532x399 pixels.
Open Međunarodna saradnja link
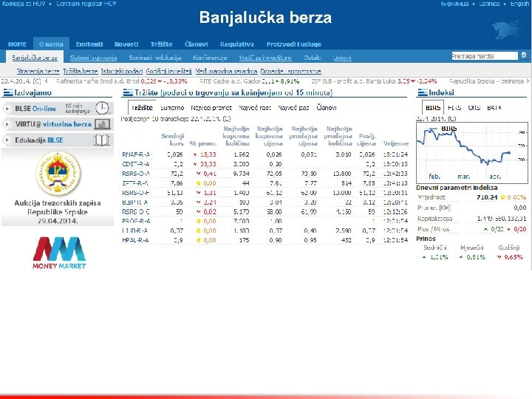(x=226, y=71)
